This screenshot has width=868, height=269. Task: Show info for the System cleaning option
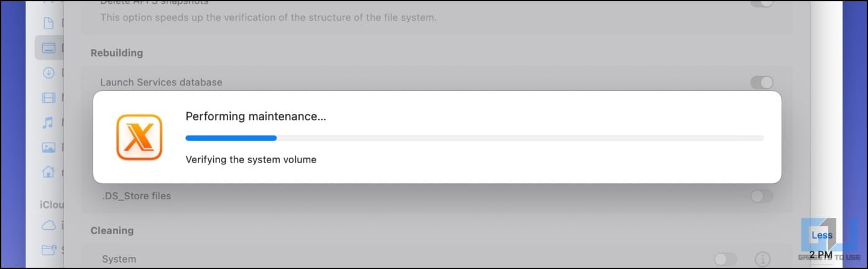[763, 259]
